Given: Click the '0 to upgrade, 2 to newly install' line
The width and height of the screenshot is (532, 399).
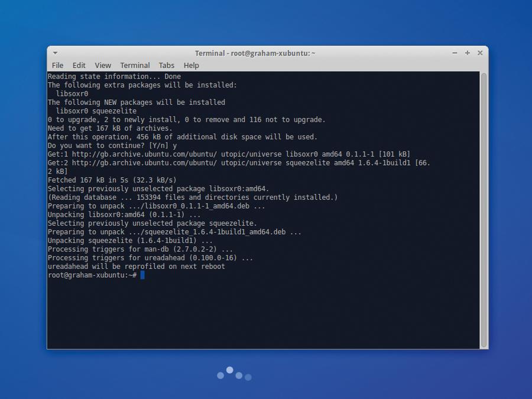Looking at the screenshot, I should [187, 119].
